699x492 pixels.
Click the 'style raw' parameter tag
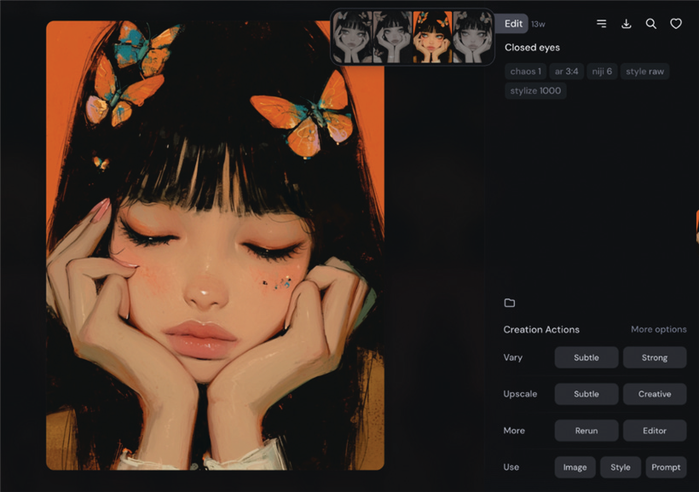(x=645, y=71)
